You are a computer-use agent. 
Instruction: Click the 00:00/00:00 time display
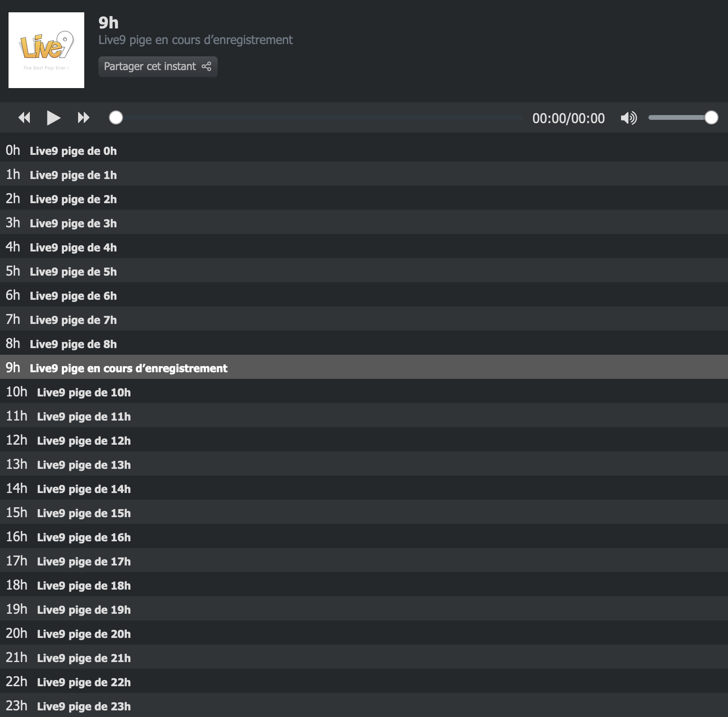coord(568,118)
